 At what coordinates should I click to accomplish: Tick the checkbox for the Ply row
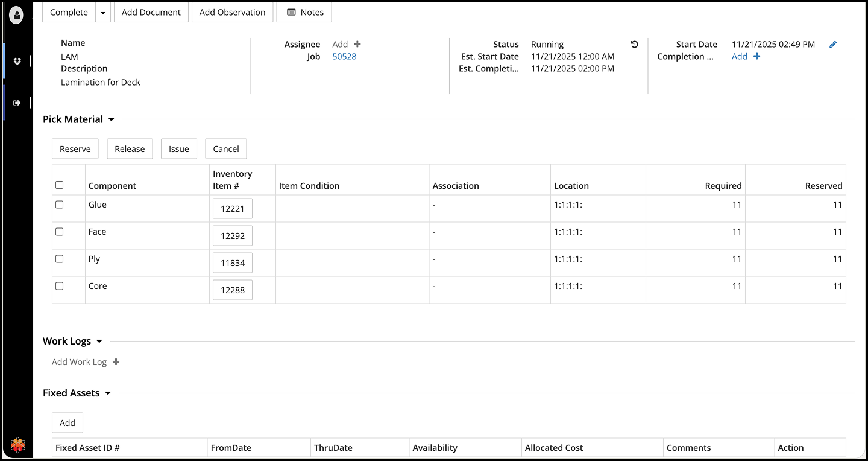60,259
